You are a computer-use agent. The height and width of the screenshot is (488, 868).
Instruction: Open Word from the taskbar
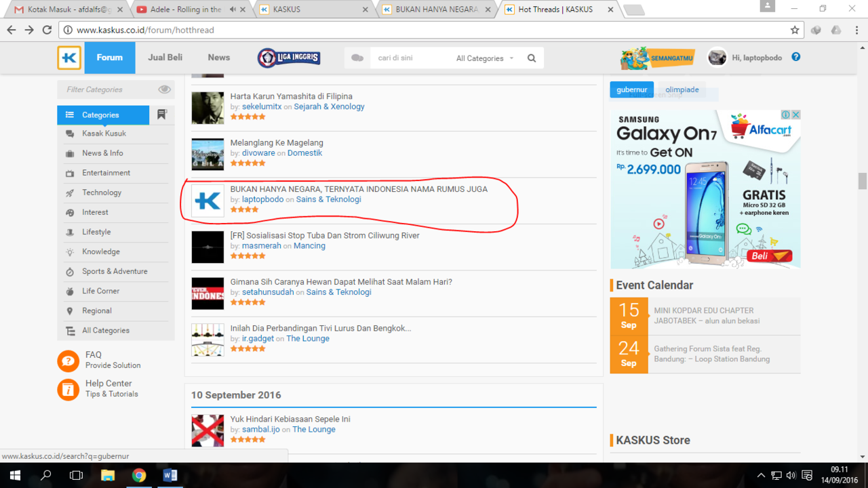click(170, 475)
